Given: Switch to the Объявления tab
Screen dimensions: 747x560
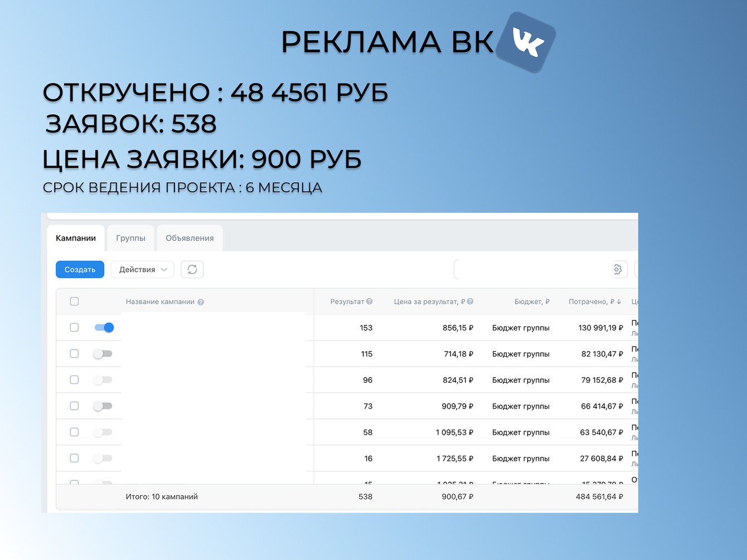Looking at the screenshot, I should pyautogui.click(x=190, y=238).
